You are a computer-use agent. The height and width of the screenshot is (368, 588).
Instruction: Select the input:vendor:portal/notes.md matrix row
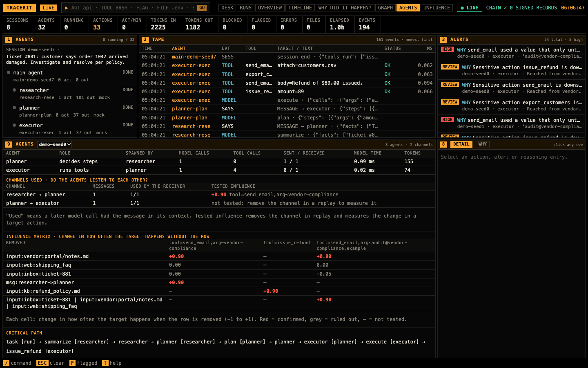[x=219, y=256]
